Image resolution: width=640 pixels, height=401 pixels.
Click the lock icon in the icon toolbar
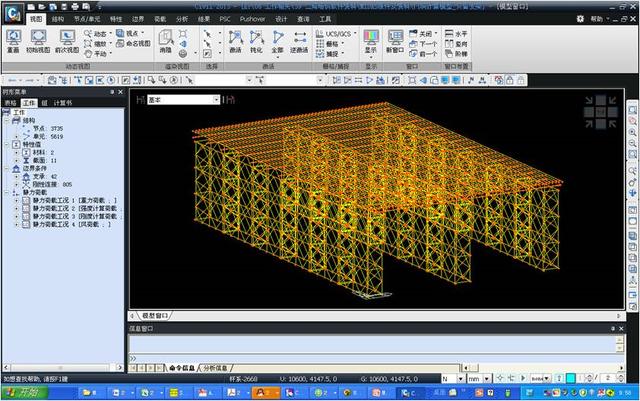click(510, 80)
